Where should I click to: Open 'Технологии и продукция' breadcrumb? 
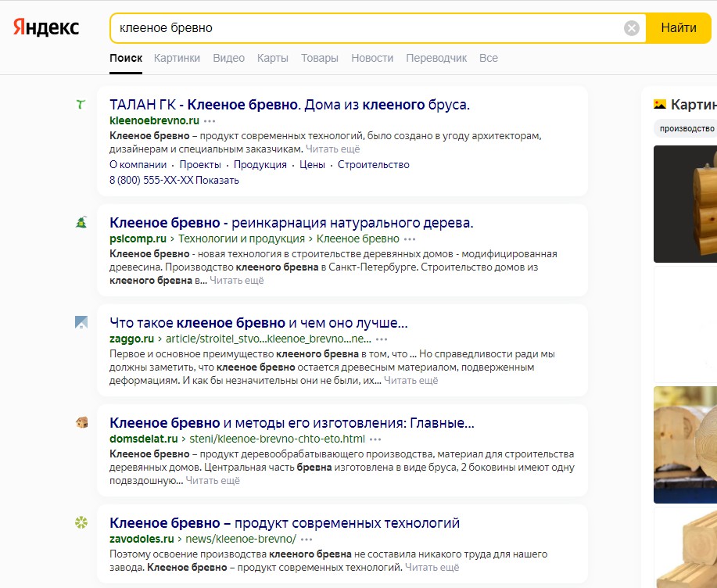pyautogui.click(x=242, y=238)
